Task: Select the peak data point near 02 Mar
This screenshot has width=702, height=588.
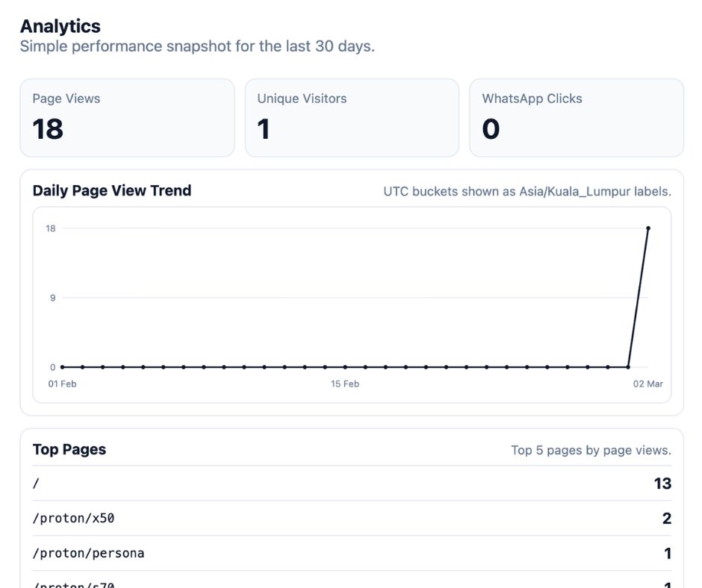Action: click(649, 228)
